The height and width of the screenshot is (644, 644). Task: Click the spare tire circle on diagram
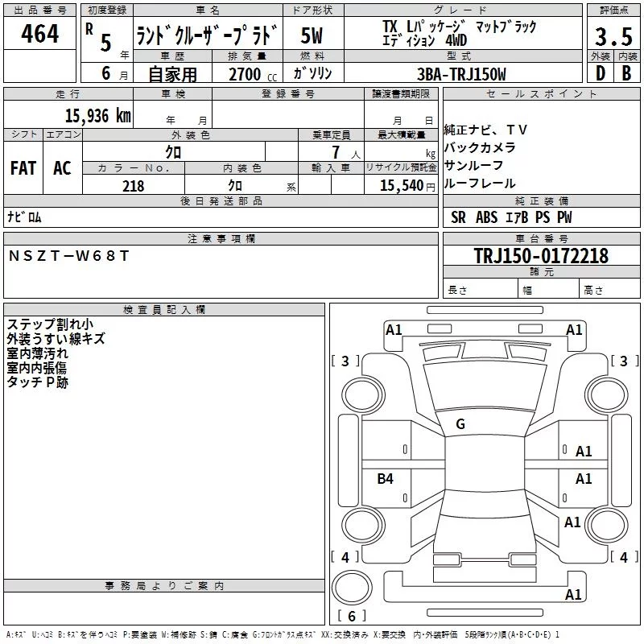coord(352,587)
